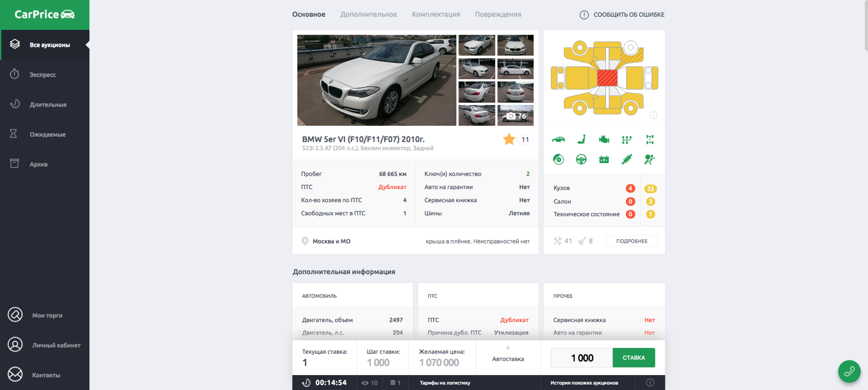Screen dimensions: 868x390
Task: Click the red Салон badge 0
Action: click(x=630, y=201)
